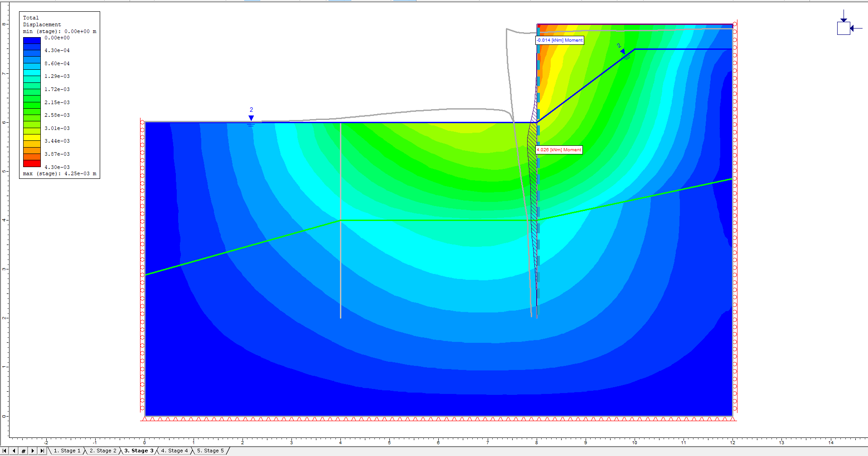
Task: Switch to the Stage 4 tab
Action: coord(174,451)
